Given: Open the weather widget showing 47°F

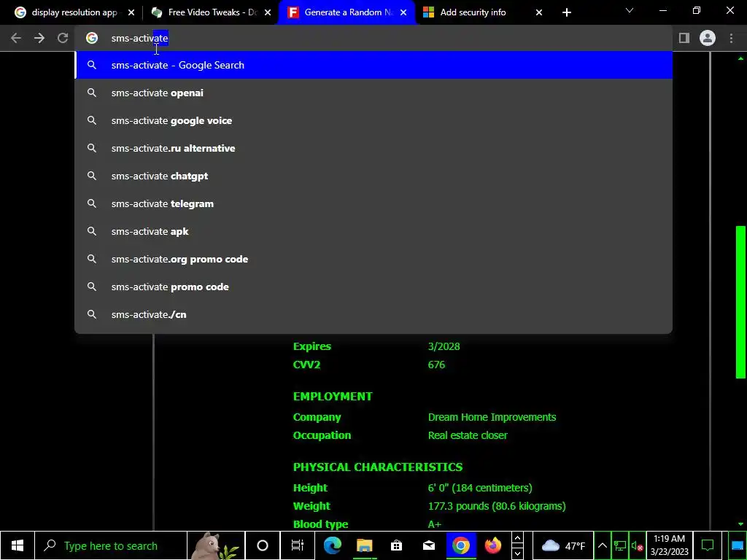Looking at the screenshot, I should (x=562, y=545).
